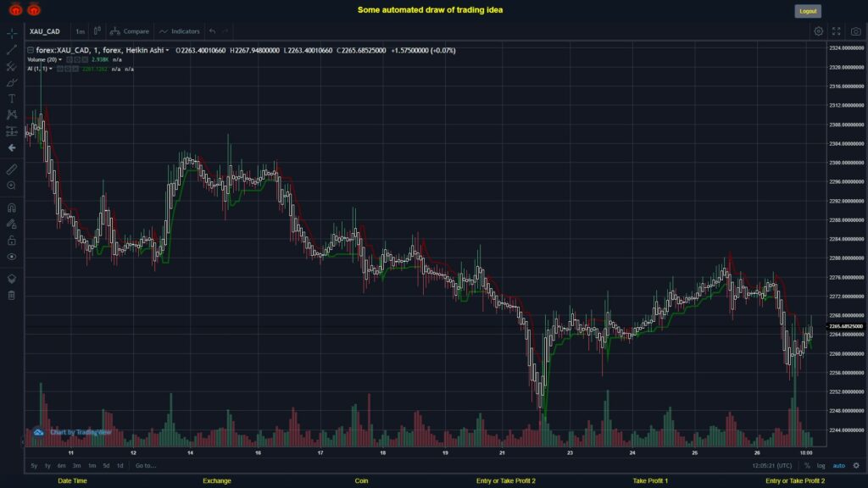
Task: Click the Compare button
Action: (x=130, y=31)
